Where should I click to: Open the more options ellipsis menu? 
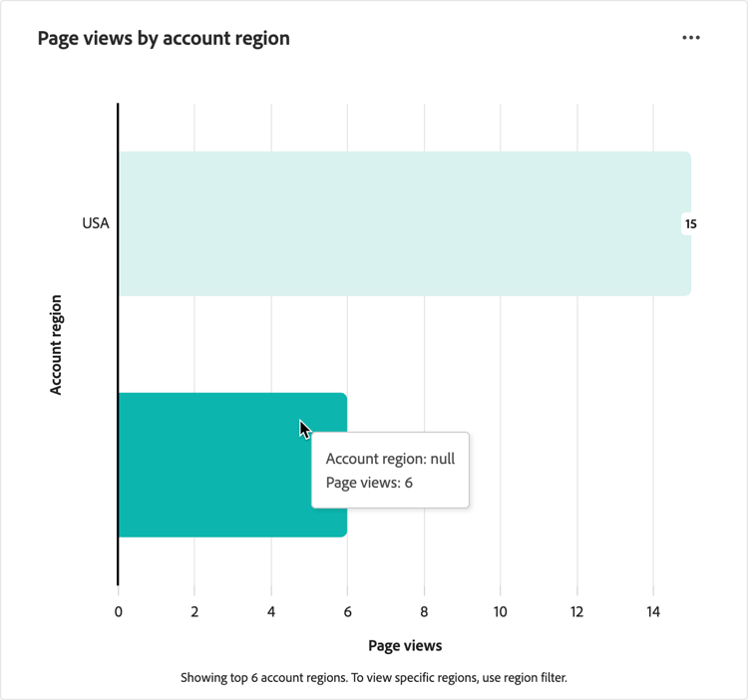coord(691,38)
